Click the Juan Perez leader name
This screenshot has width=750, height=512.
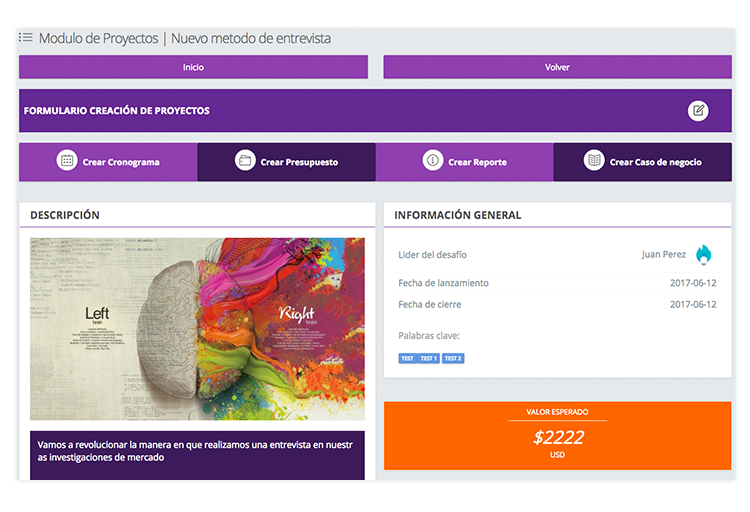pos(663,255)
